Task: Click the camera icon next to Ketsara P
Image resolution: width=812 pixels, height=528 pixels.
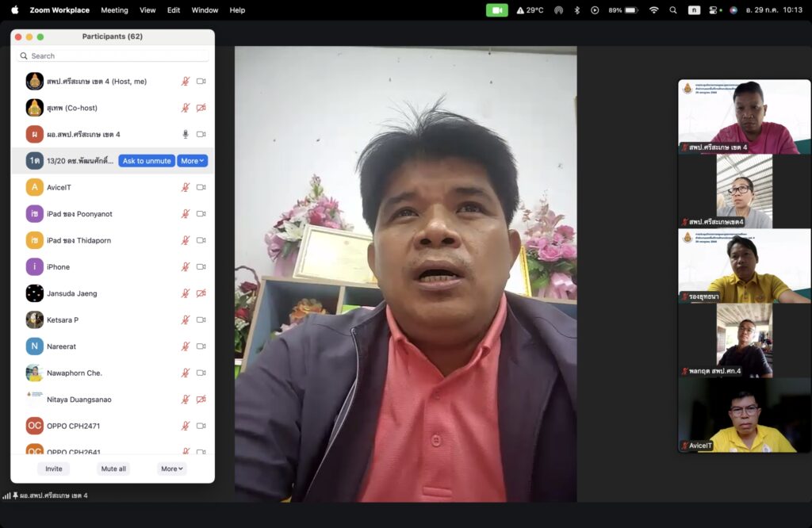Action: pyautogui.click(x=201, y=319)
